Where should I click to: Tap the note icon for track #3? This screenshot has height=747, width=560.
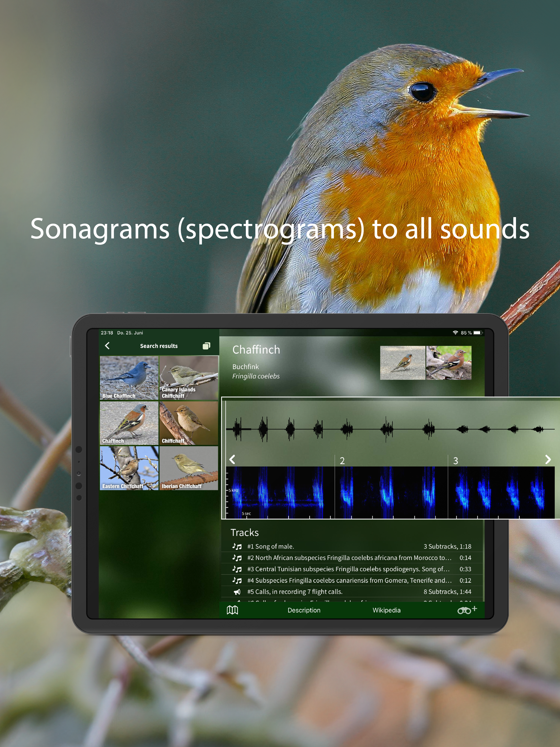[237, 569]
